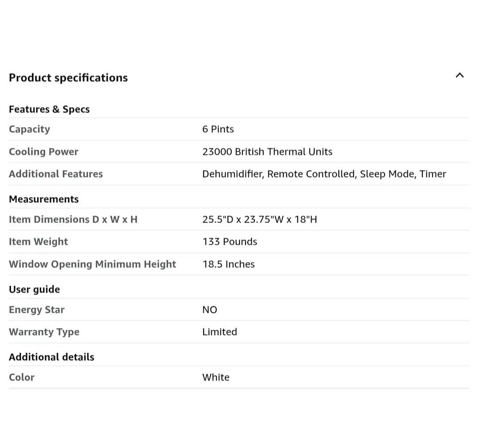Select the Measurements section heading
This screenshot has width=478, height=448.
point(44,199)
